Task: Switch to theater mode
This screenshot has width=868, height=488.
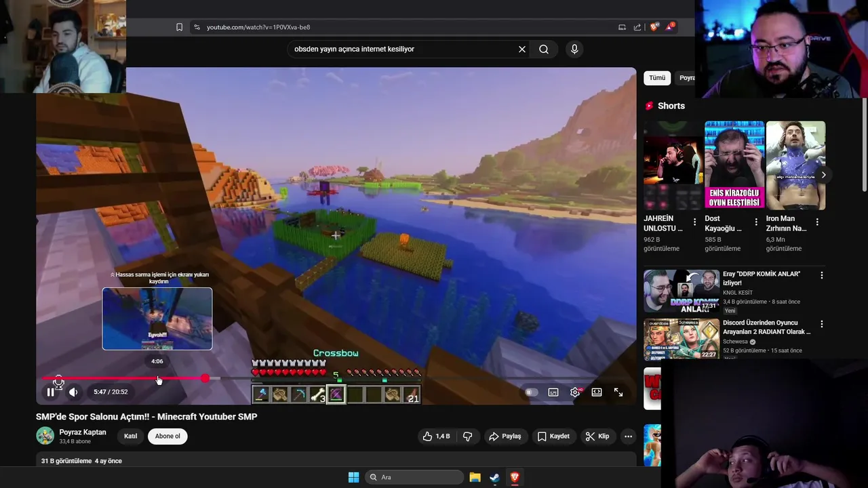Action: 597,392
